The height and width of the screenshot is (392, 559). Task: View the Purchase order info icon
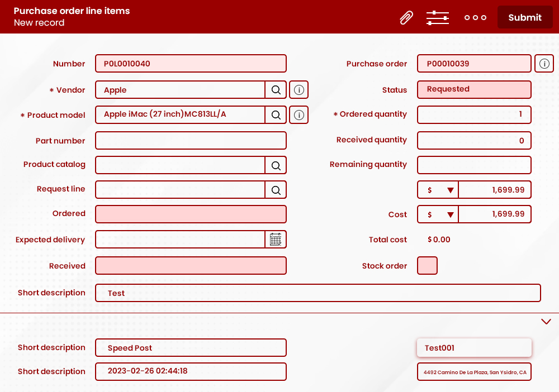coord(544,63)
